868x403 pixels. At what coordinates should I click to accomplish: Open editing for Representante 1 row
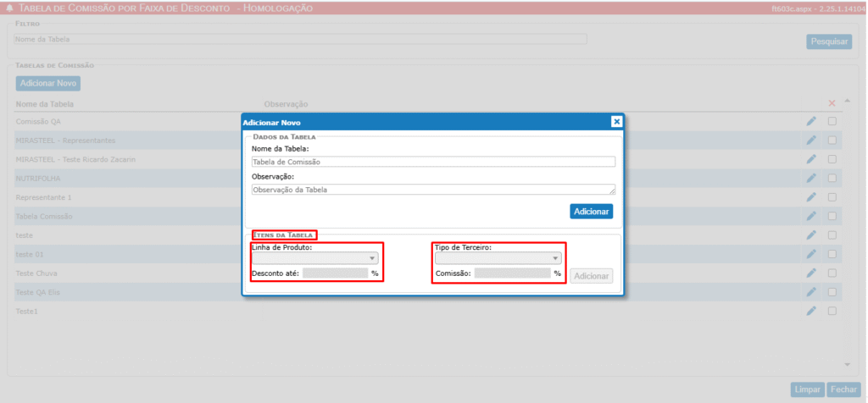[x=810, y=197]
